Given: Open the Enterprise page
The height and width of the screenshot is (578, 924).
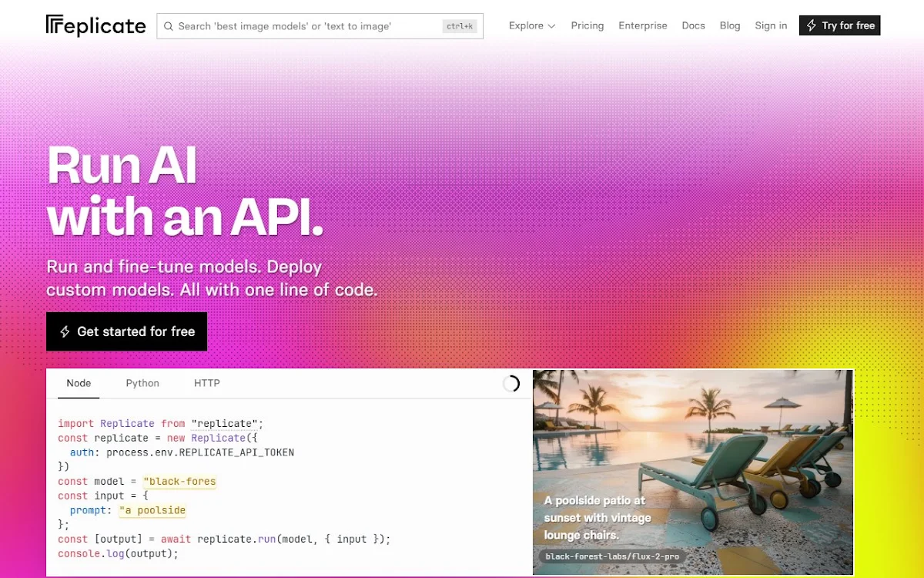Looking at the screenshot, I should pos(643,25).
